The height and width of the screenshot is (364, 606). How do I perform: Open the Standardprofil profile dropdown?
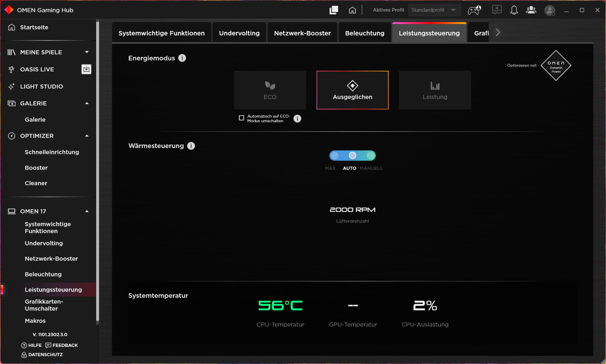(x=434, y=10)
